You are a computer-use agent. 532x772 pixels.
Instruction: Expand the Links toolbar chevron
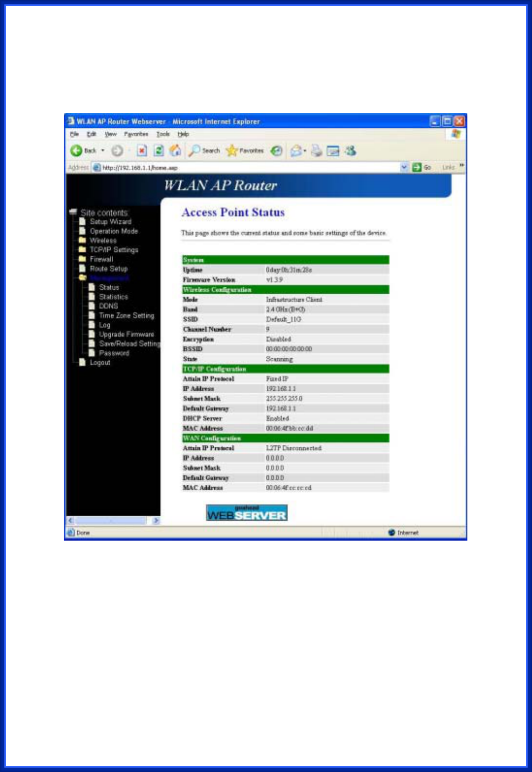(462, 166)
